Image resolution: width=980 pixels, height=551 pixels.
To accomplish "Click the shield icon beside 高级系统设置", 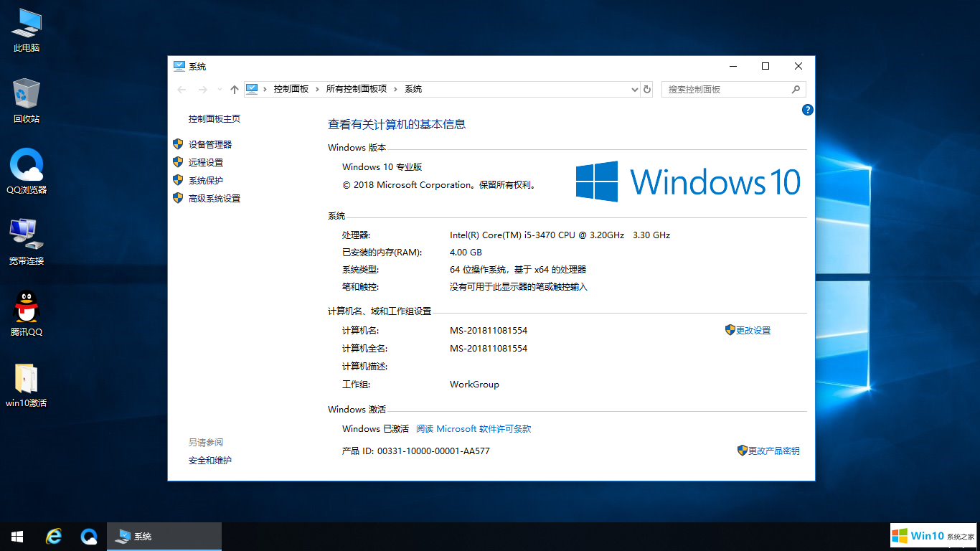I will click(x=178, y=197).
